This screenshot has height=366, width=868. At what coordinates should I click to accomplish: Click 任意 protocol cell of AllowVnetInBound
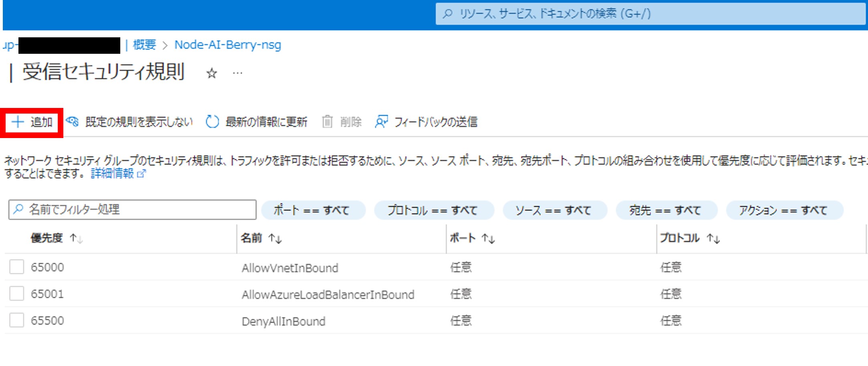tap(671, 267)
